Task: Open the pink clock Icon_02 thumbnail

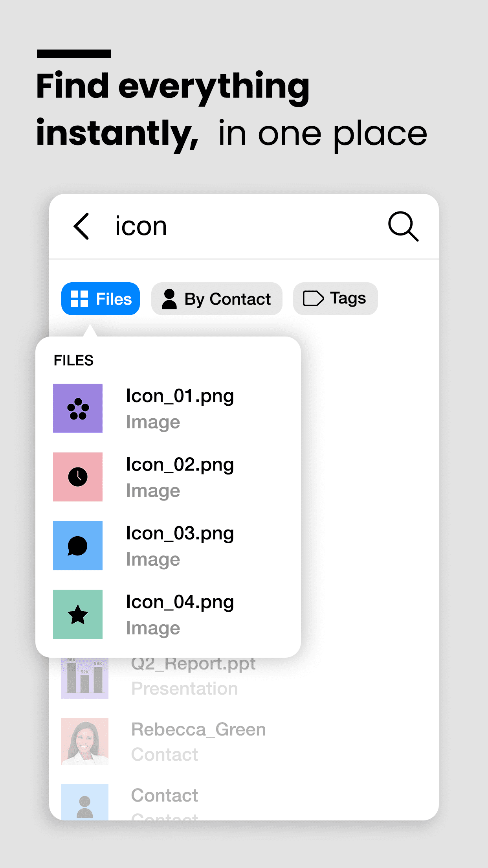Action: pos(78,477)
